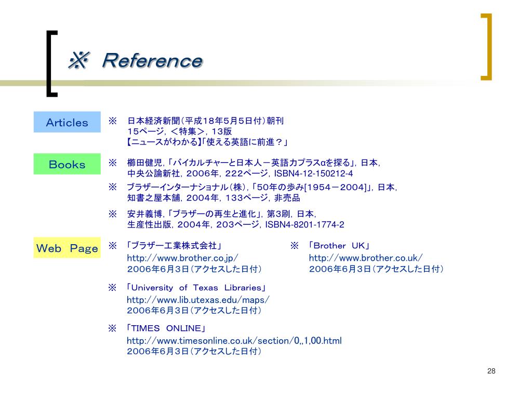Click the slide page number 28
The height and width of the screenshot is (399, 532).
[491, 371]
